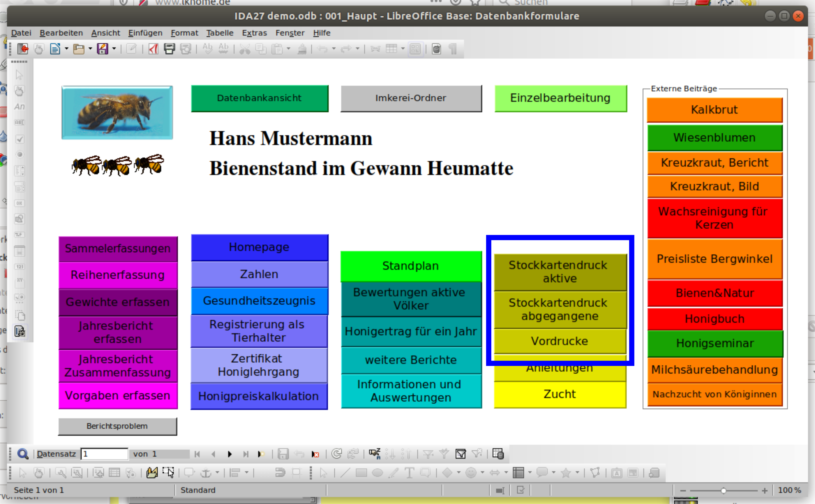Click the Delete Record icon
The width and height of the screenshot is (815, 504).
(x=315, y=454)
